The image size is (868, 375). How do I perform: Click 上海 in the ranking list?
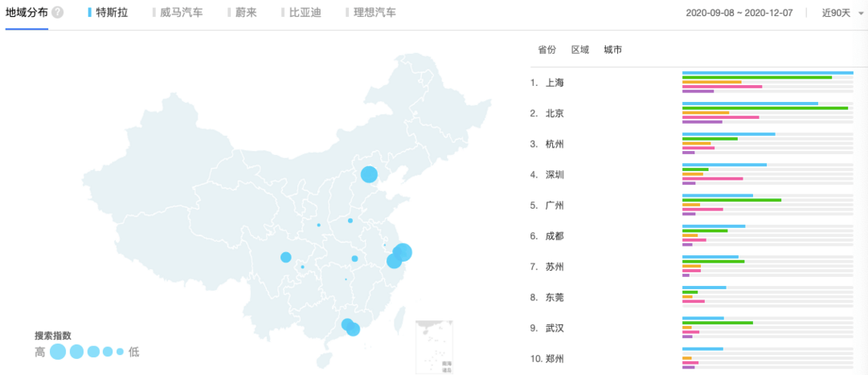(555, 83)
